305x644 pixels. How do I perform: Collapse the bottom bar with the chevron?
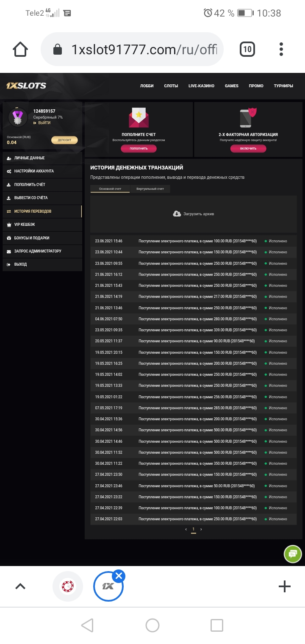(x=19, y=586)
